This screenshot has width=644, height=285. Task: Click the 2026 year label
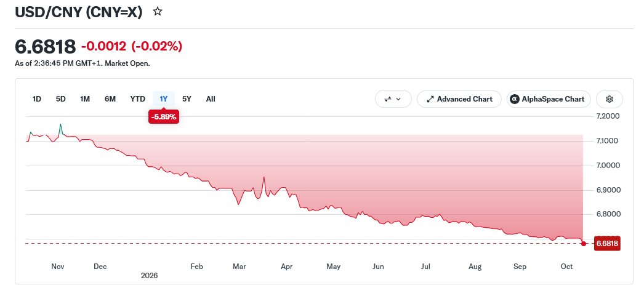coord(149,276)
